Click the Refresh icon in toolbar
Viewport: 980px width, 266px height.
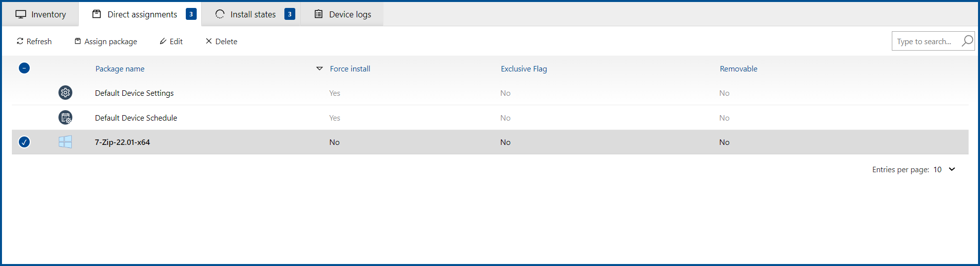coord(20,41)
